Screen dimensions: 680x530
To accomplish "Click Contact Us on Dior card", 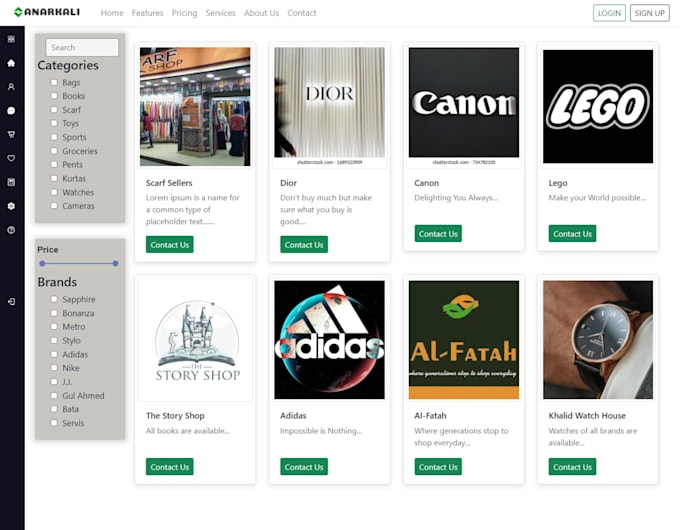I will (x=304, y=245).
